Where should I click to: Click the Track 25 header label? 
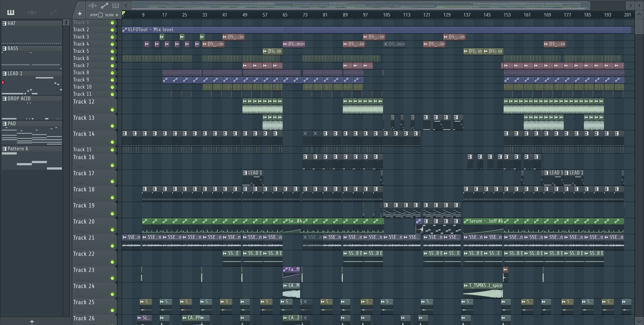coord(84,302)
